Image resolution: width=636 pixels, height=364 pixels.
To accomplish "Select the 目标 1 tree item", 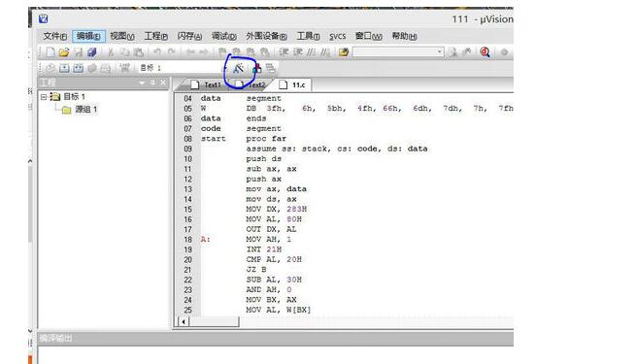I will [x=68, y=97].
